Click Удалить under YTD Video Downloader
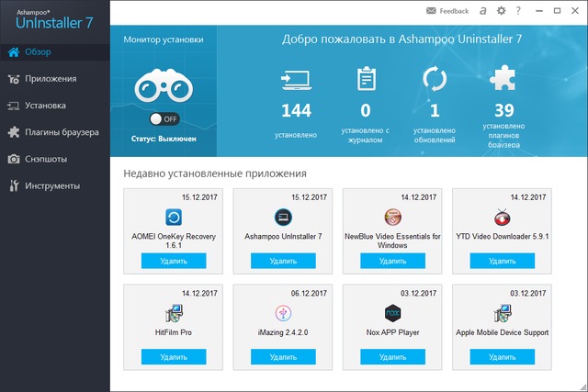This screenshot has width=588, height=392. point(502,262)
